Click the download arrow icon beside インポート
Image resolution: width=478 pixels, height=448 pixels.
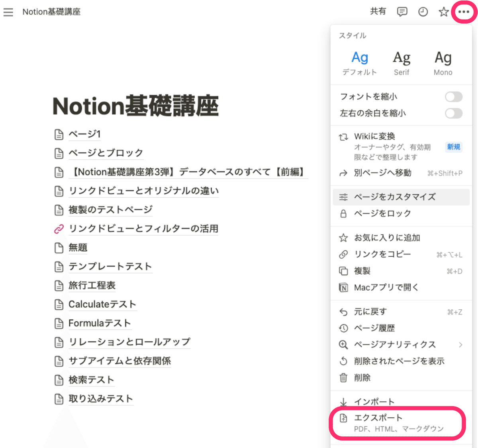[343, 401]
